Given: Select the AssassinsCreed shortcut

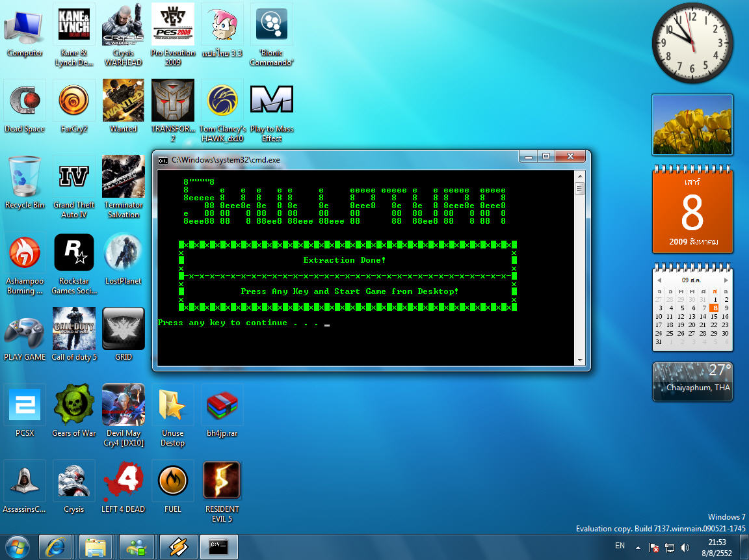Looking at the screenshot, I should point(24,487).
